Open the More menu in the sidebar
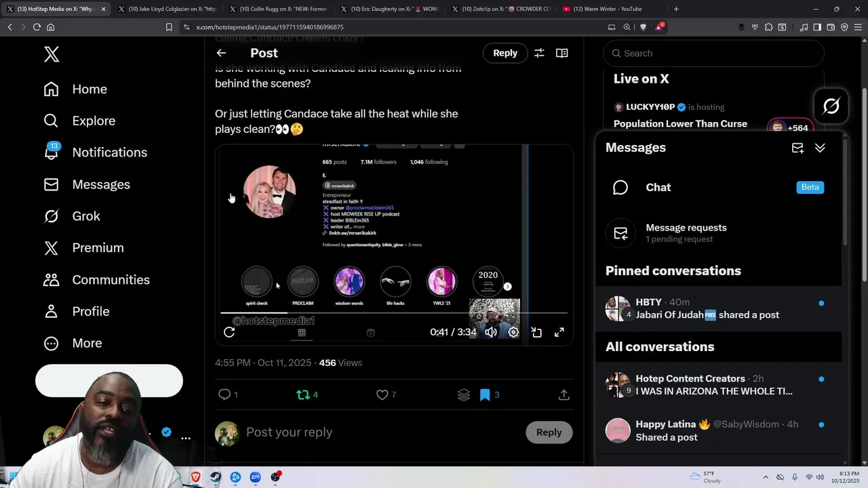Screen dimensions: 868x488 click(73, 343)
